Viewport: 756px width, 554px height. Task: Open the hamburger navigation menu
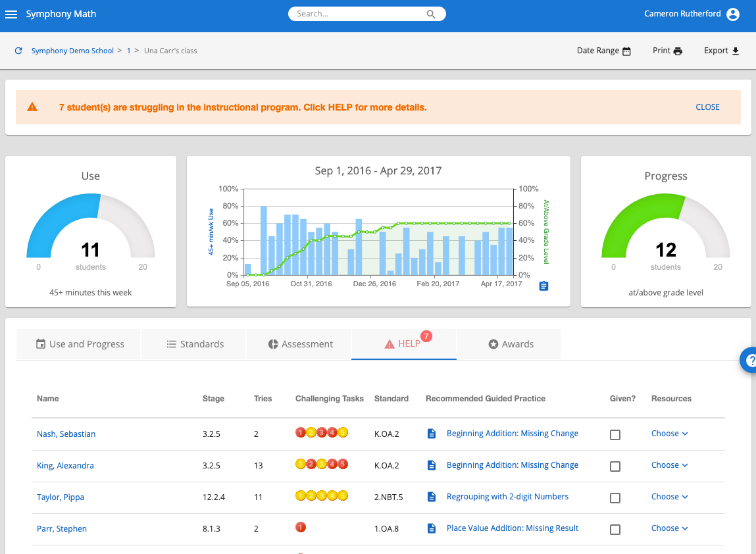pyautogui.click(x=11, y=14)
